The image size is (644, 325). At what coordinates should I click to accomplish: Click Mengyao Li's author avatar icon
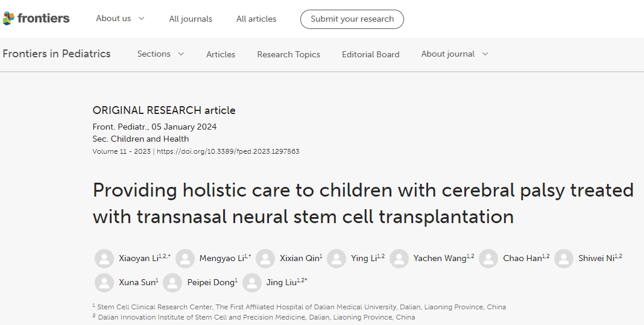click(185, 259)
